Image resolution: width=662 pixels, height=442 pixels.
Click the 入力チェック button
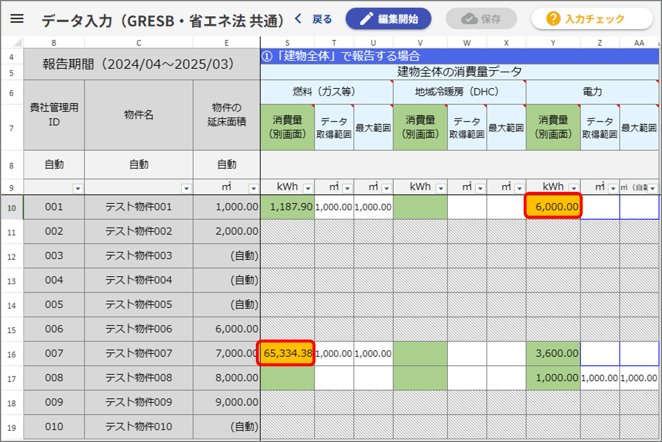(592, 19)
